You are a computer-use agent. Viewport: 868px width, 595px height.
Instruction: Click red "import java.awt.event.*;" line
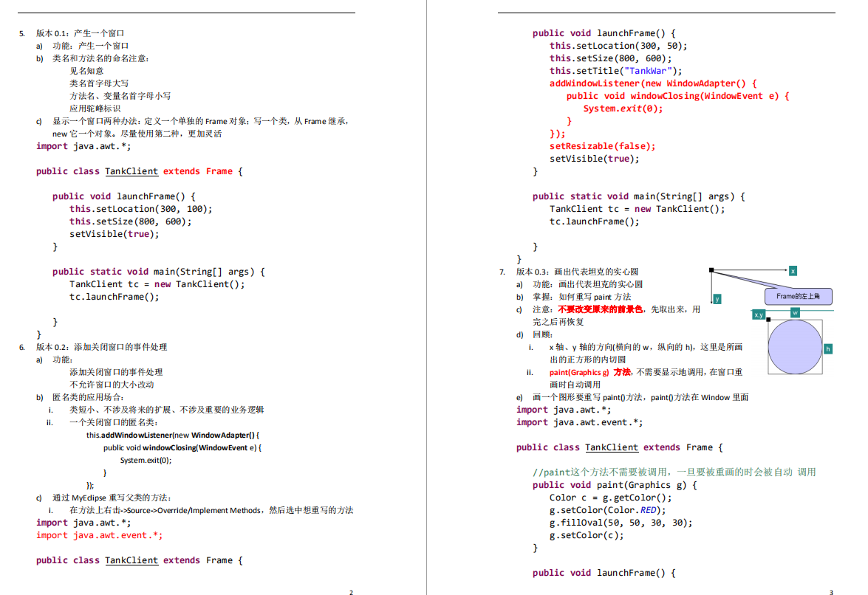click(100, 535)
